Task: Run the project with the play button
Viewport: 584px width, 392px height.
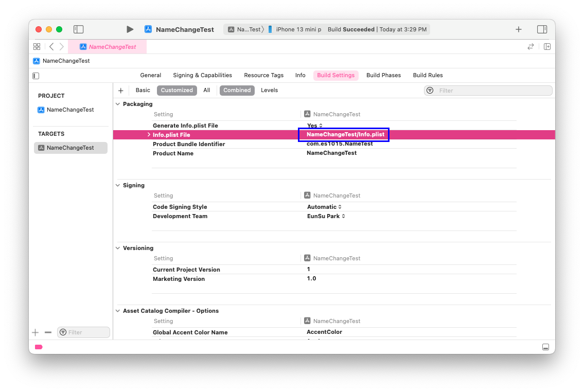Action: click(x=130, y=29)
